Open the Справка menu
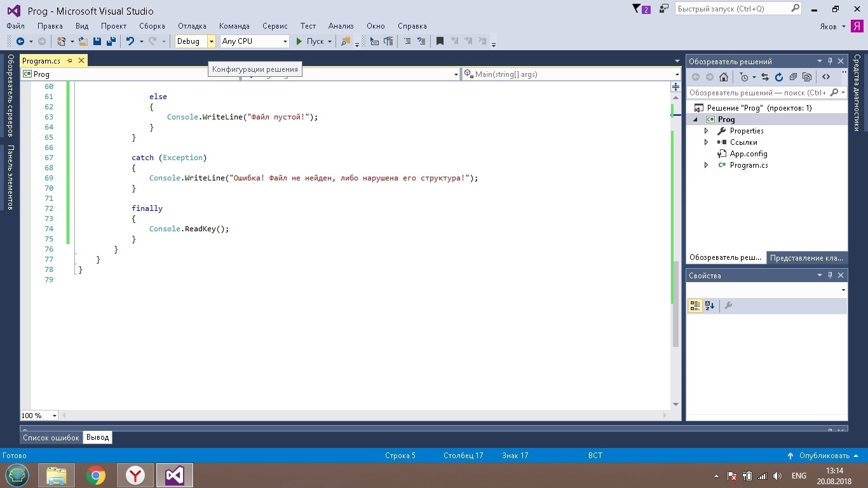This screenshot has width=868, height=488. point(412,26)
